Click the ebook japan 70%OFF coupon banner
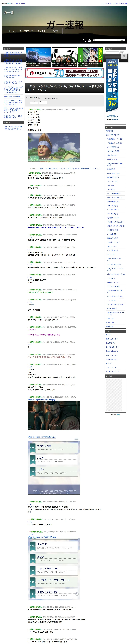The height and width of the screenshot is (644, 129). coord(64,73)
